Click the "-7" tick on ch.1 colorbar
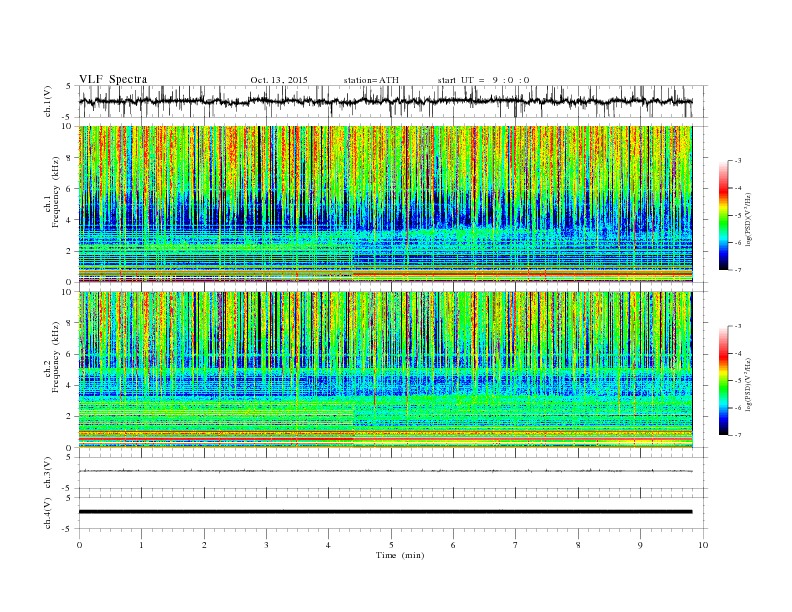The height and width of the screenshot is (612, 792). point(738,270)
